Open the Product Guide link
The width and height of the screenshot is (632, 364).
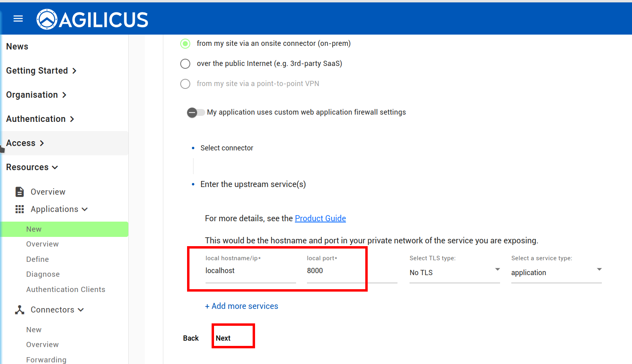click(x=320, y=218)
